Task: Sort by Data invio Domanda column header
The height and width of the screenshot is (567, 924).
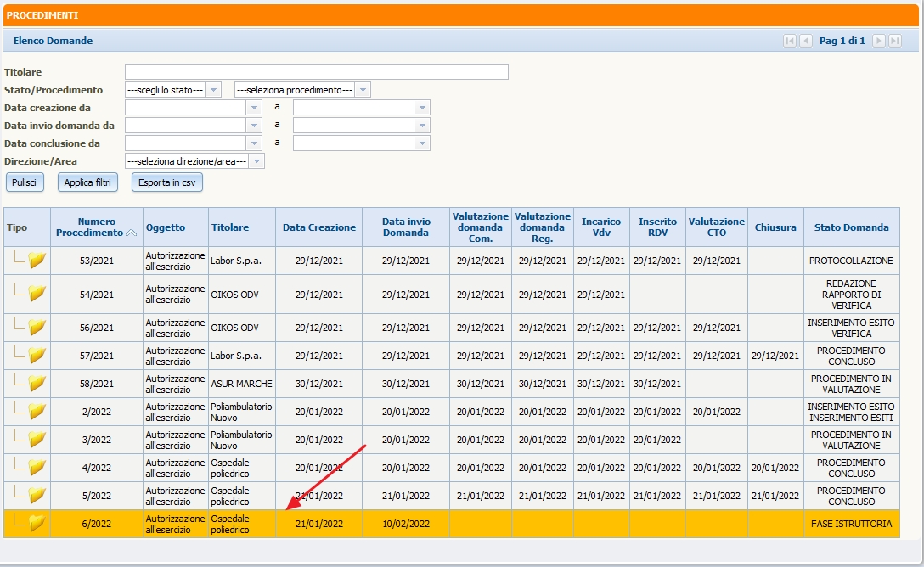Action: click(x=406, y=227)
